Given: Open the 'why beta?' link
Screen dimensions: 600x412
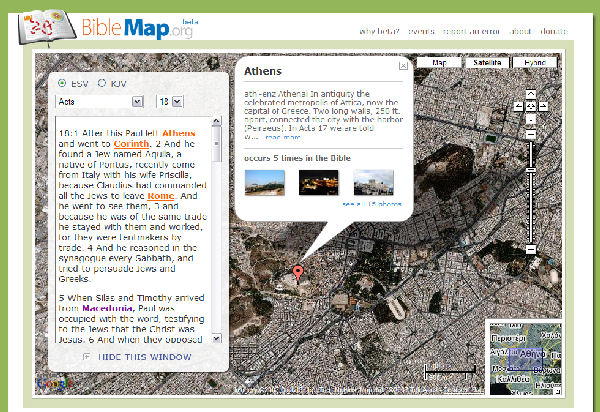Looking at the screenshot, I should point(379,31).
